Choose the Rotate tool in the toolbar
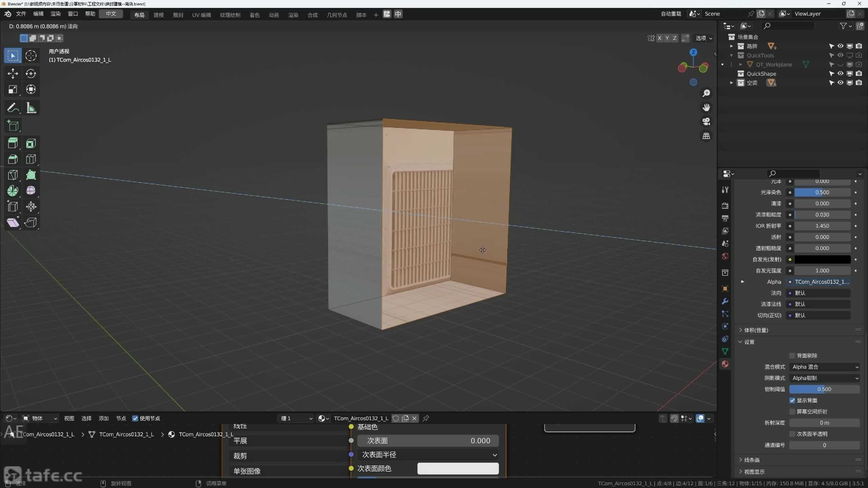868x488 pixels. tap(31, 74)
